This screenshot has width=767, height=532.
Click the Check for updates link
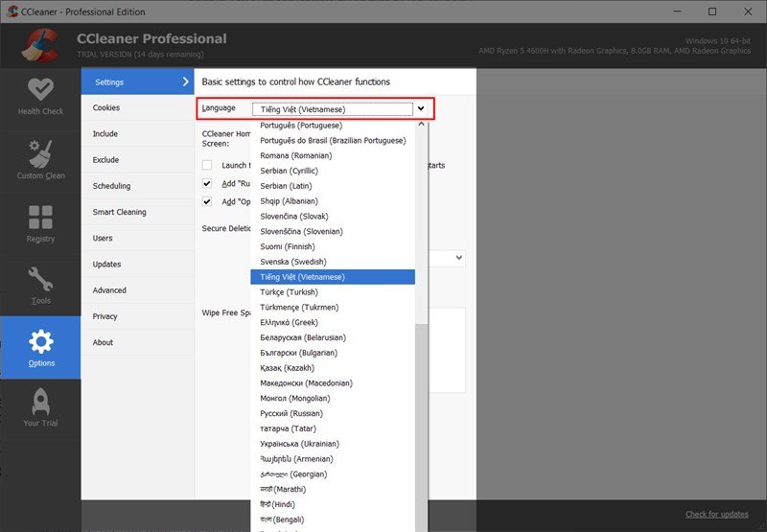click(716, 514)
